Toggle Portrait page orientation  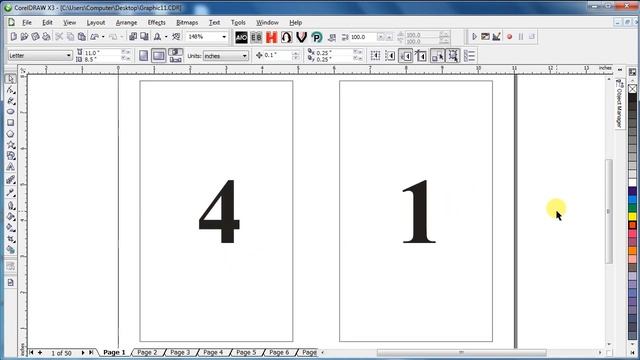[143, 56]
